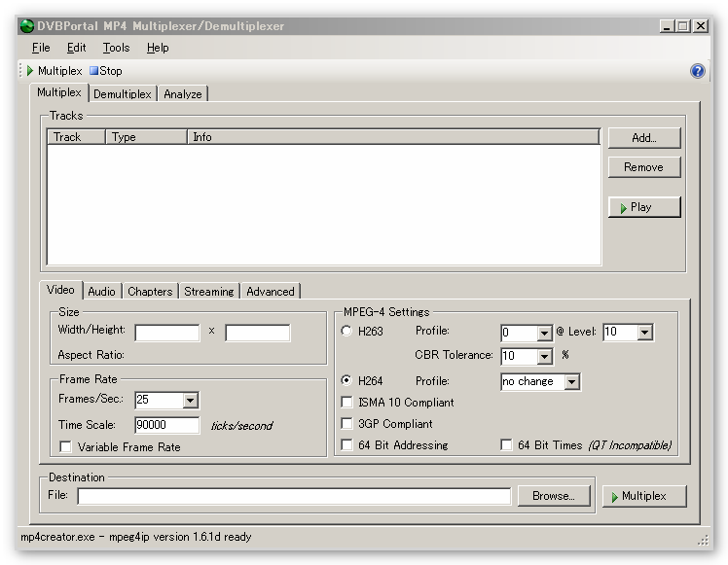Expand the Level dropdown
The height and width of the screenshot is (565, 728).
click(x=645, y=333)
